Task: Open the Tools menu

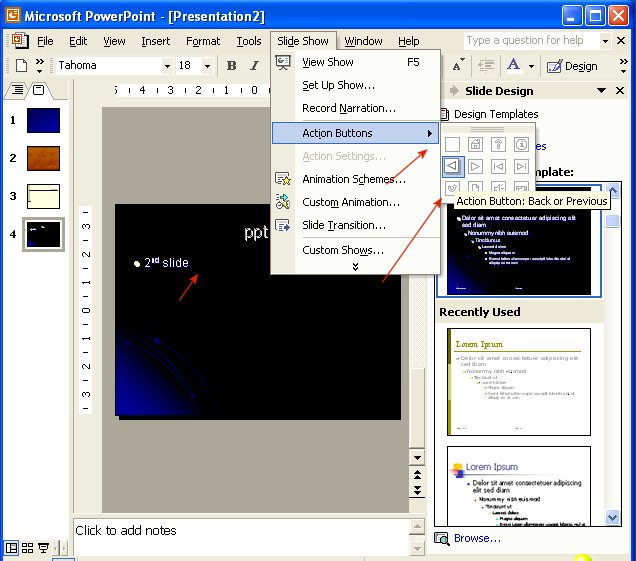Action: [249, 41]
